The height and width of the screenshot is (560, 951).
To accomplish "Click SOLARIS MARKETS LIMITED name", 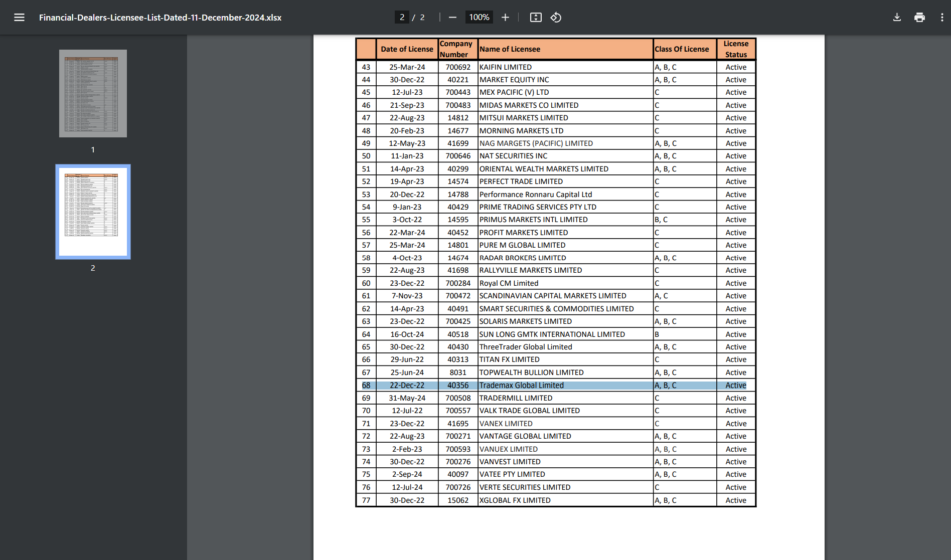I will tap(525, 321).
